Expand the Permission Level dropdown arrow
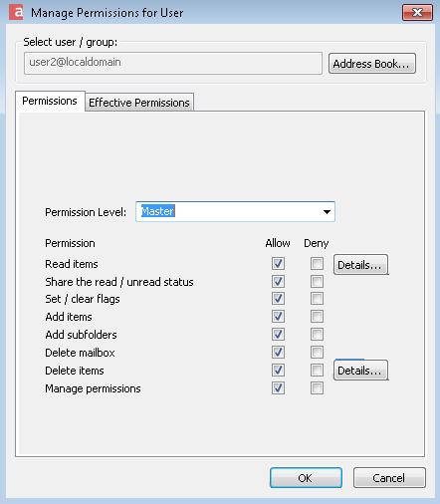440x504 pixels. tap(327, 211)
